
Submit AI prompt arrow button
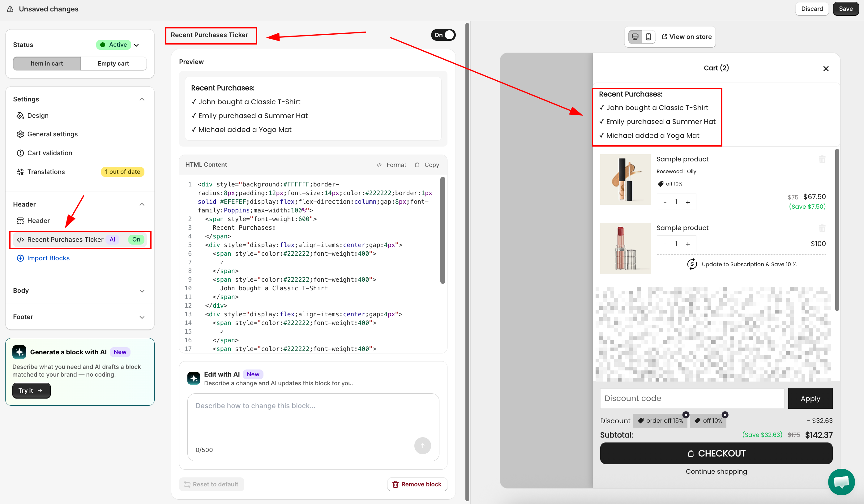(422, 445)
